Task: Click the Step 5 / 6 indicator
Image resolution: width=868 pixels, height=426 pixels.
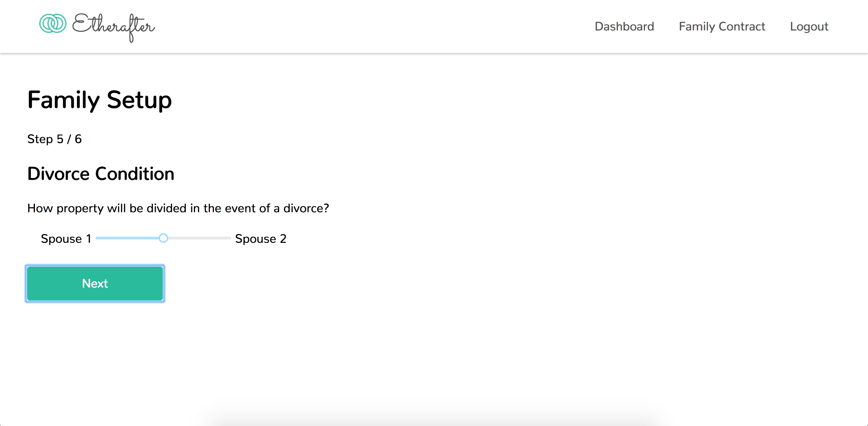Action: (54, 139)
